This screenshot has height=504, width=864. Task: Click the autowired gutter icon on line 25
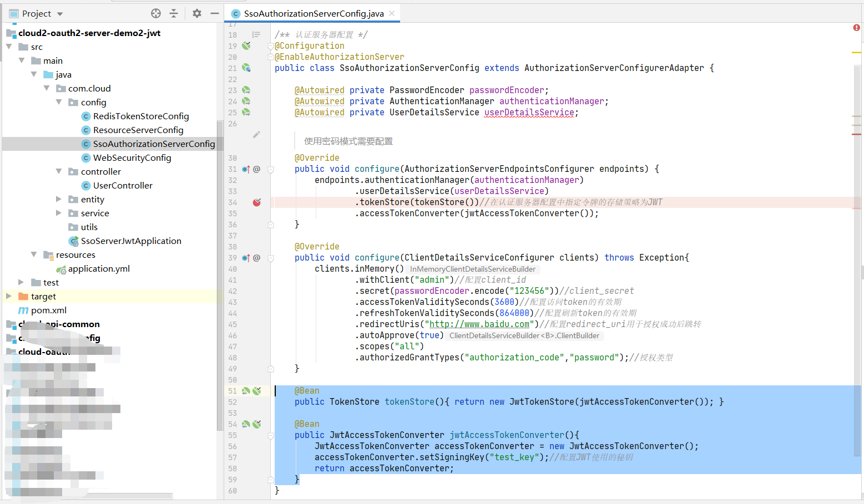coord(246,113)
